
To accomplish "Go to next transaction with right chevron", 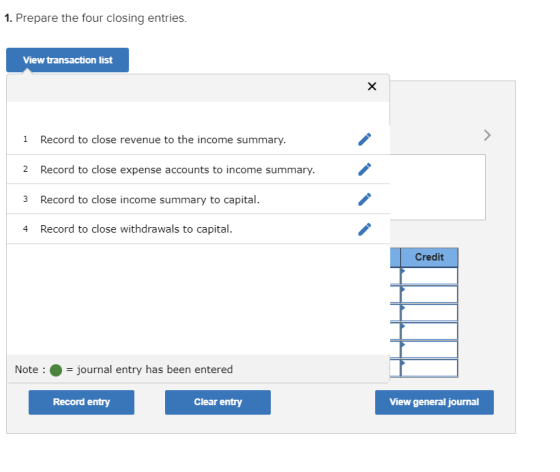I will (x=487, y=135).
